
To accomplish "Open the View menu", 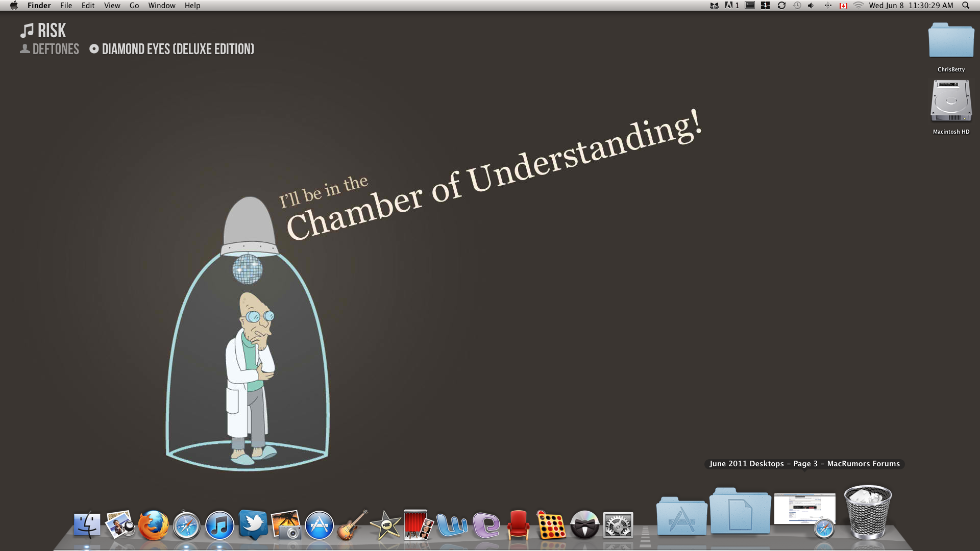I will pyautogui.click(x=112, y=6).
